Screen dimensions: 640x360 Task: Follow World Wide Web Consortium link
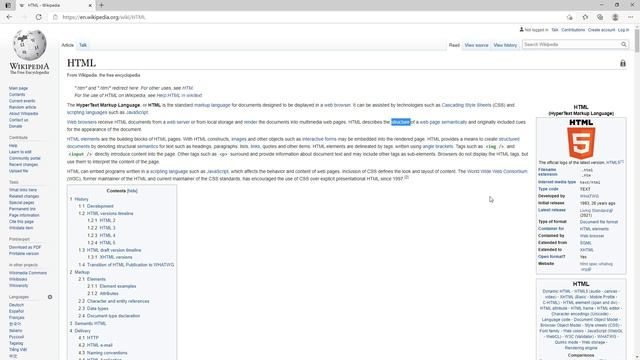(497, 171)
